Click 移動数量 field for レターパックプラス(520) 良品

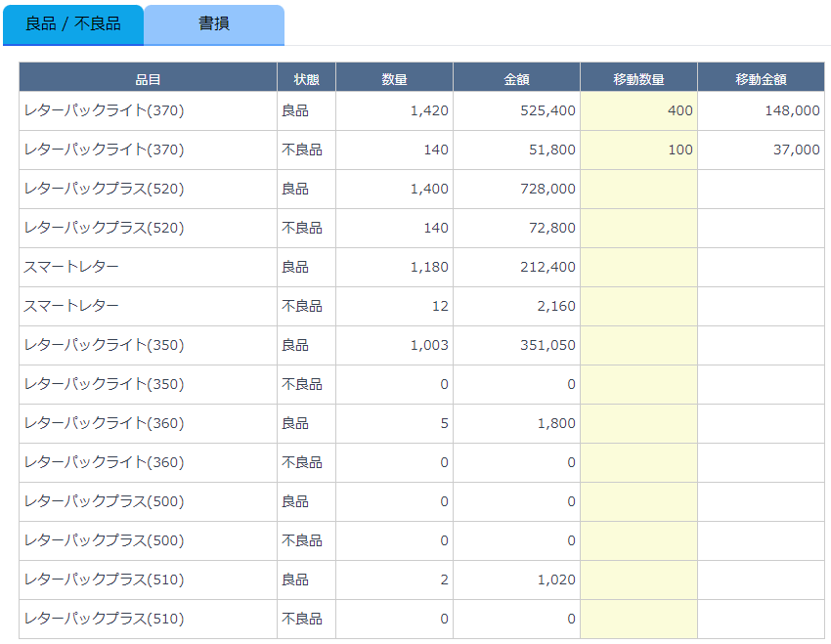[x=638, y=189]
